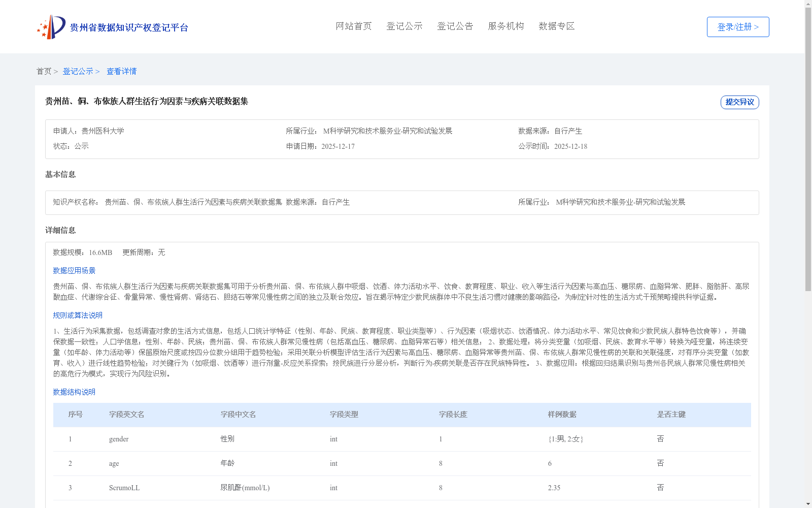This screenshot has height=508, width=812.
Task: Open 登记公告 in the navigation bar
Action: (455, 26)
